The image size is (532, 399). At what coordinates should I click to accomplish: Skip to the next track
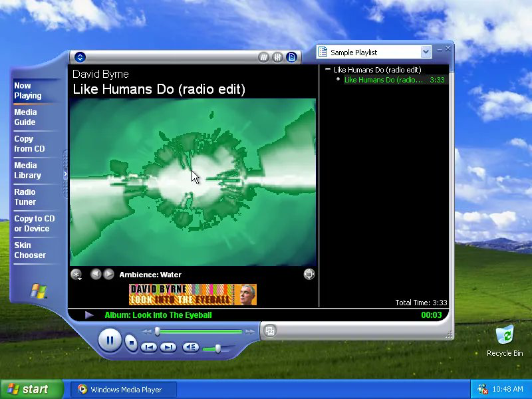(168, 347)
